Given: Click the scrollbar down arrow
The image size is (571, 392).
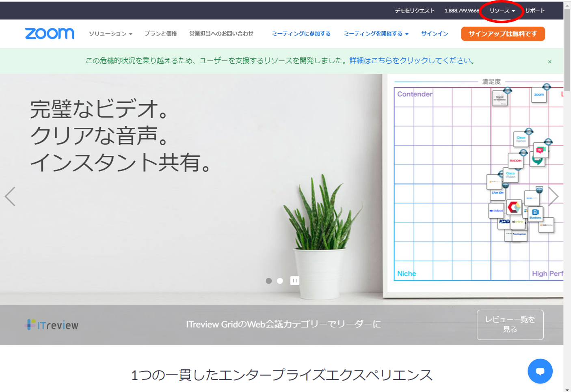Looking at the screenshot, I should coord(567,389).
